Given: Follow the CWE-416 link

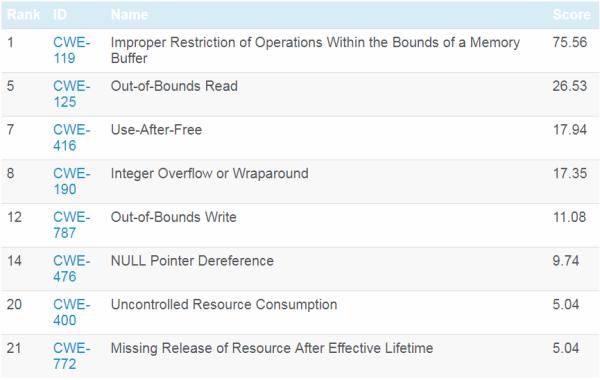Looking at the screenshot, I should coord(72,137).
